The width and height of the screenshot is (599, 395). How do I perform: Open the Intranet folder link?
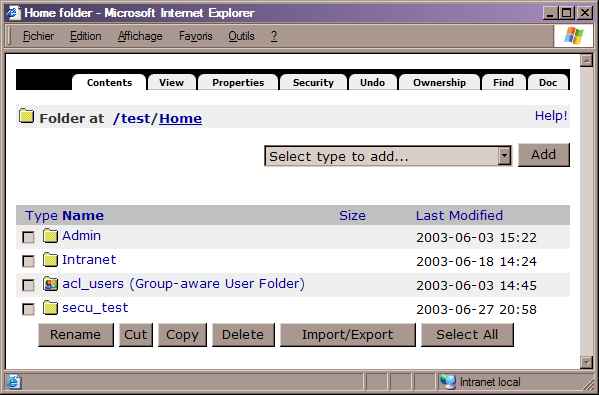[89, 260]
